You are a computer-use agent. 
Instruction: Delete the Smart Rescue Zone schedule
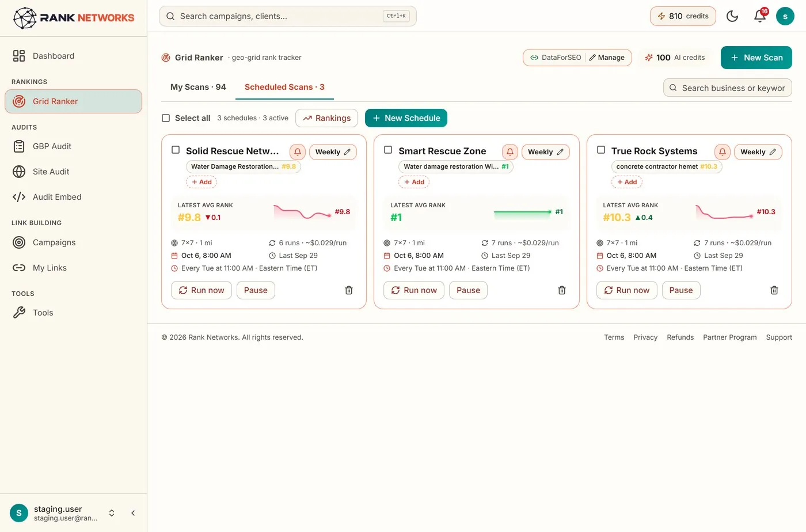(562, 290)
